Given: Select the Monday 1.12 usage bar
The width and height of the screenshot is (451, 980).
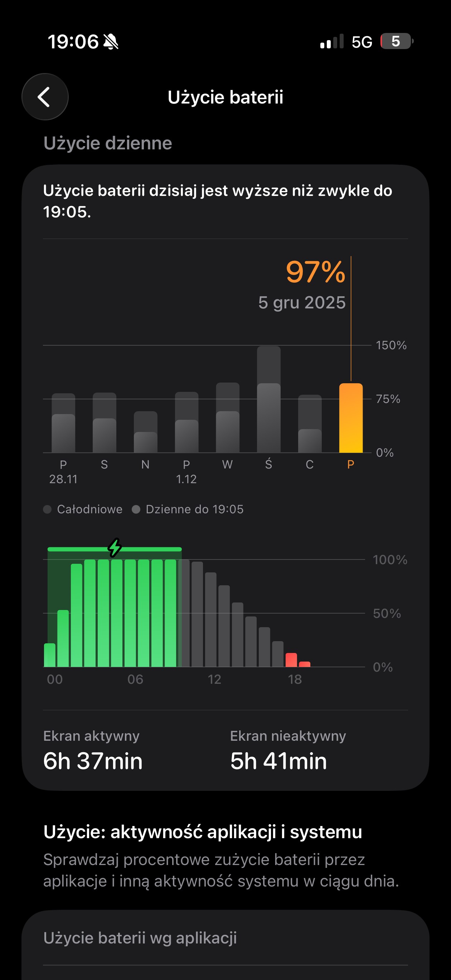Looking at the screenshot, I should tap(186, 423).
